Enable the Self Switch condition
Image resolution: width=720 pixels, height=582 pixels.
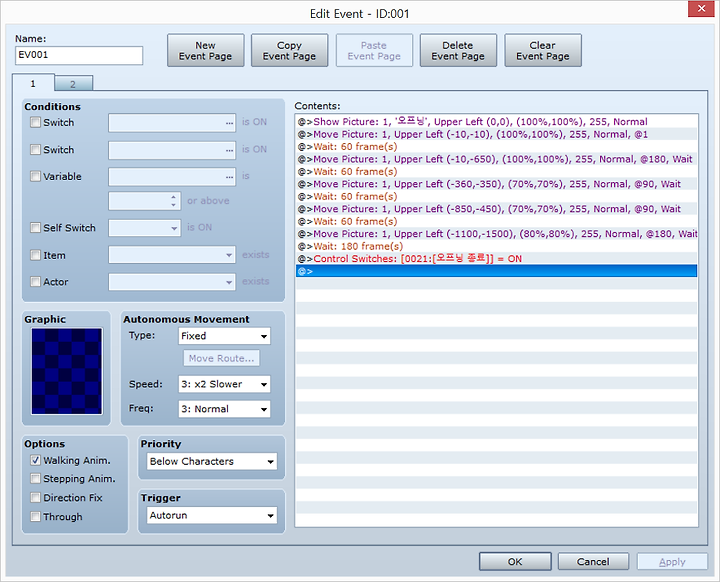click(x=35, y=227)
